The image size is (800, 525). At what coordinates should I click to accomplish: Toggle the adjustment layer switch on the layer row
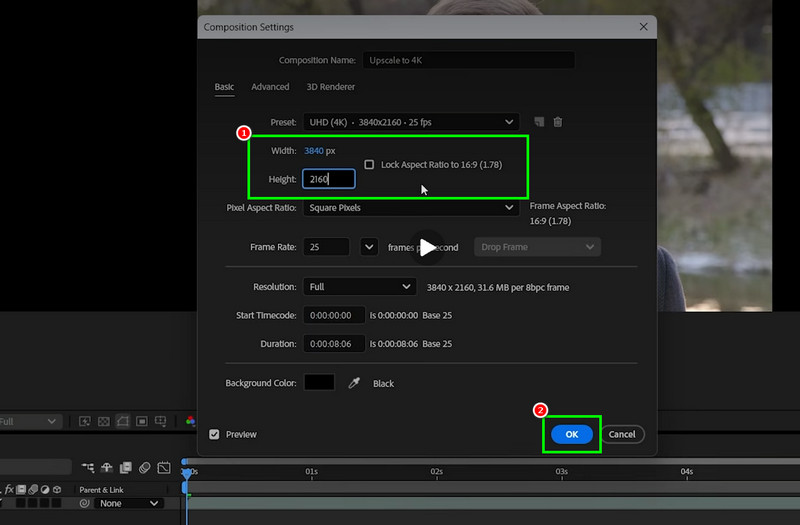pos(44,503)
